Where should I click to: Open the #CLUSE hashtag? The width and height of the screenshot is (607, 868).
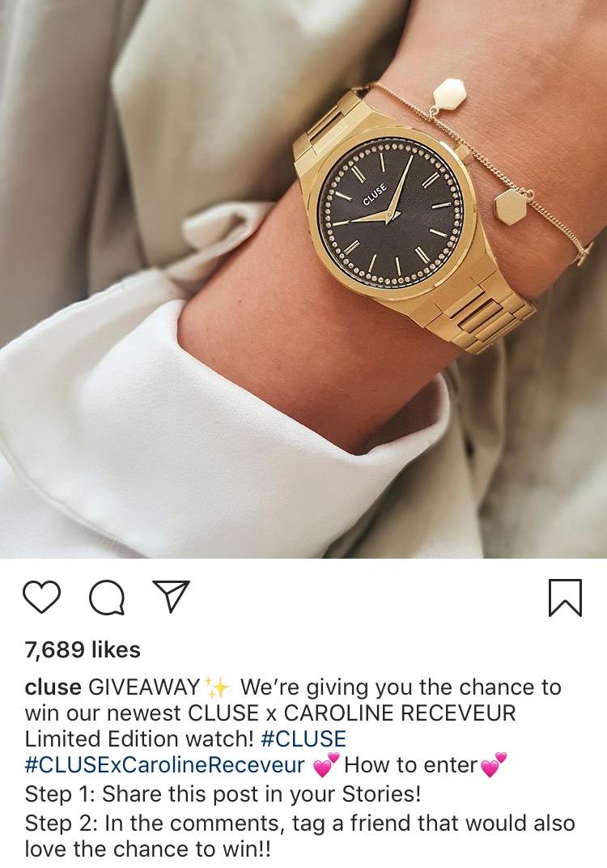coord(303,739)
